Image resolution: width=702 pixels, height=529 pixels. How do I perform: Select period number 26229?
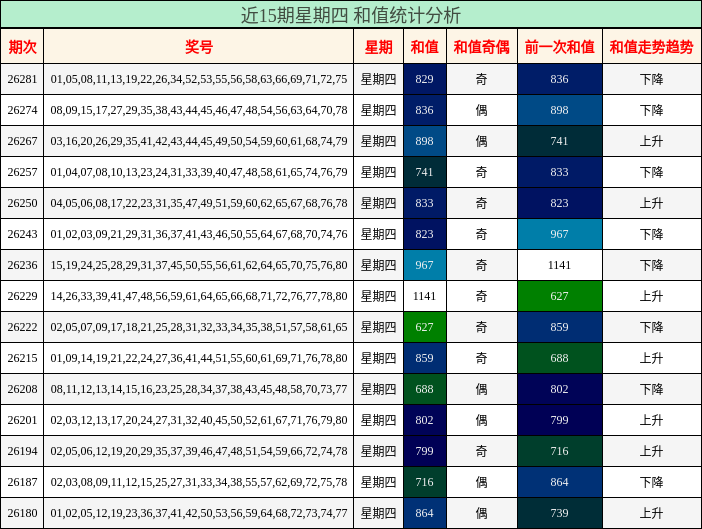point(22,296)
